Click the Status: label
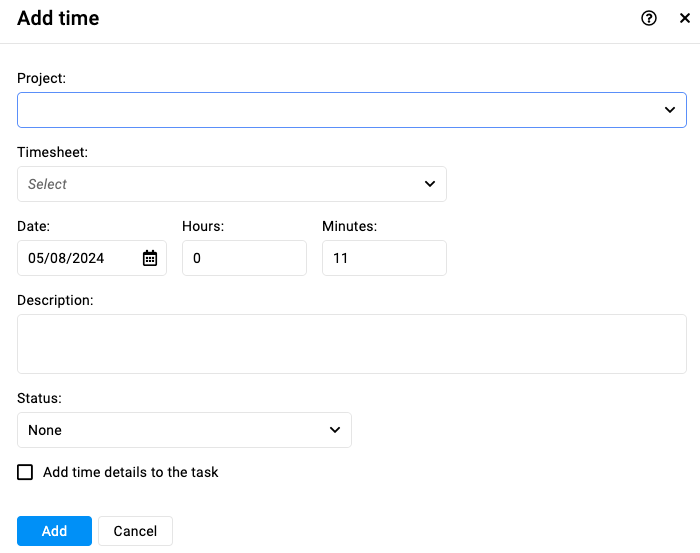This screenshot has width=700, height=553. tap(39, 398)
